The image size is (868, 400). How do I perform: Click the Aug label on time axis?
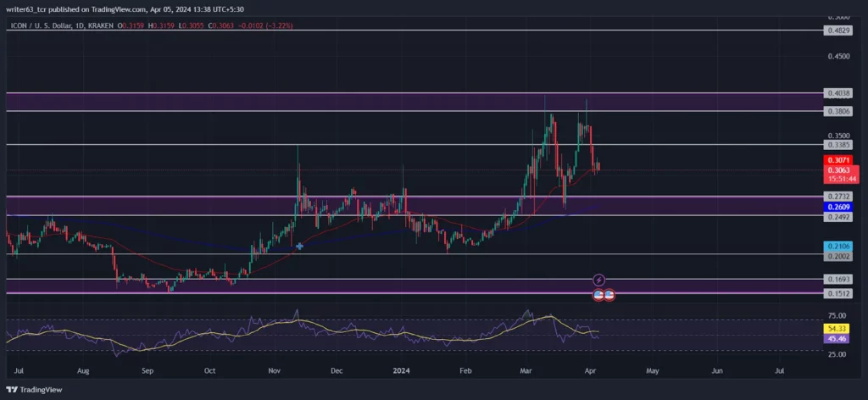click(83, 369)
